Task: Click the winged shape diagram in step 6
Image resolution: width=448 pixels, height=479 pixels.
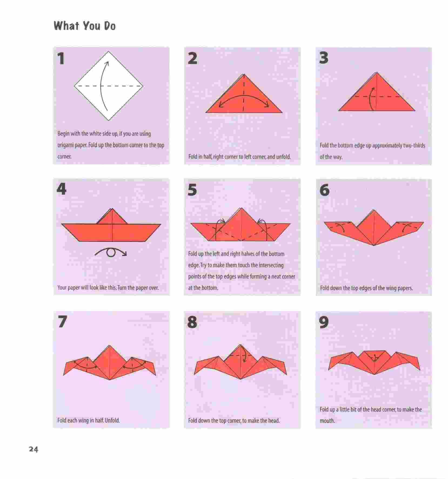Action: 374,228
